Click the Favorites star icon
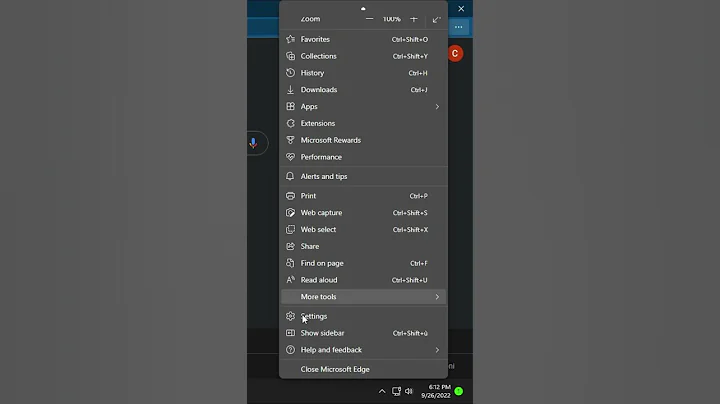The image size is (720, 404). tap(290, 39)
